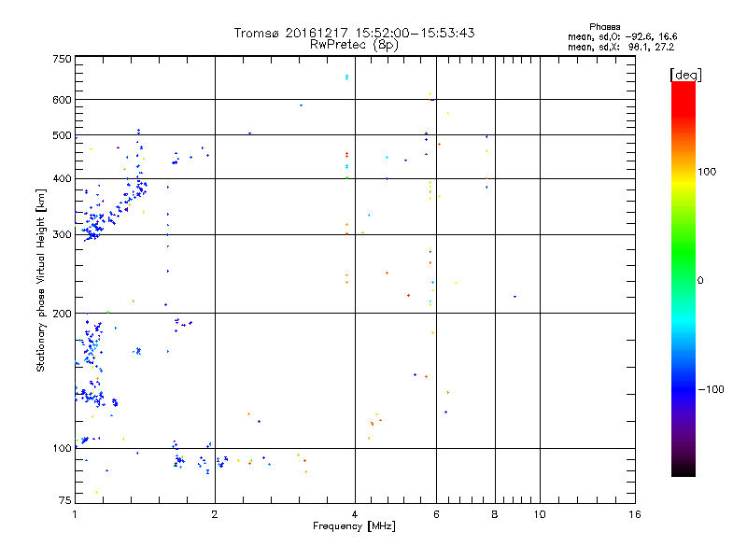The image size is (747, 560).
Task: Click the cyan points near 650 km at 4 MHz
Action: (346, 77)
